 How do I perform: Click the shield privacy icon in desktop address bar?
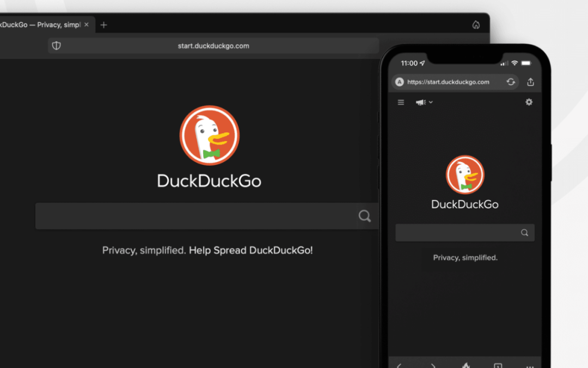(x=56, y=46)
